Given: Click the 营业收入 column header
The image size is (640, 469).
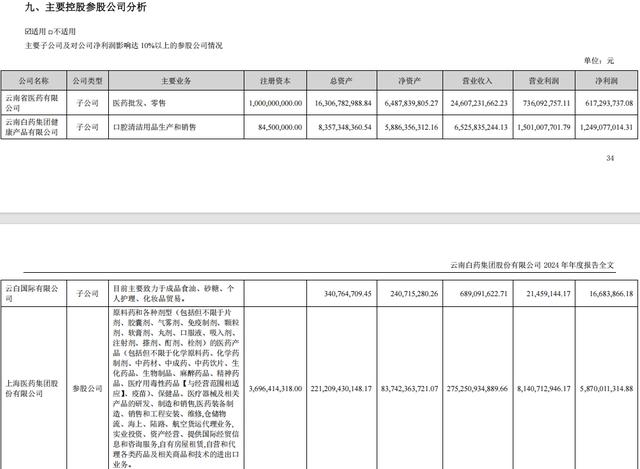Looking at the screenshot, I should (x=477, y=81).
